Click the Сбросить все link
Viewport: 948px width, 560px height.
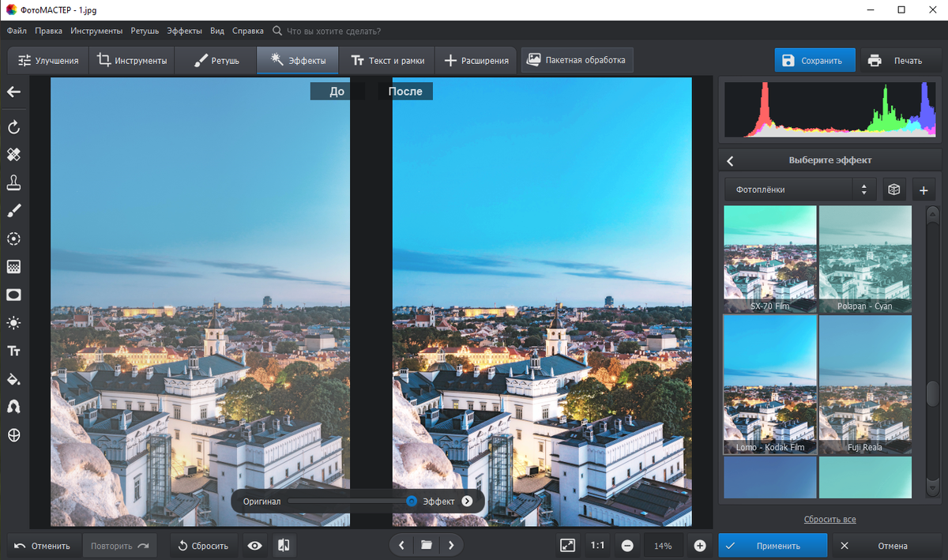[829, 519]
